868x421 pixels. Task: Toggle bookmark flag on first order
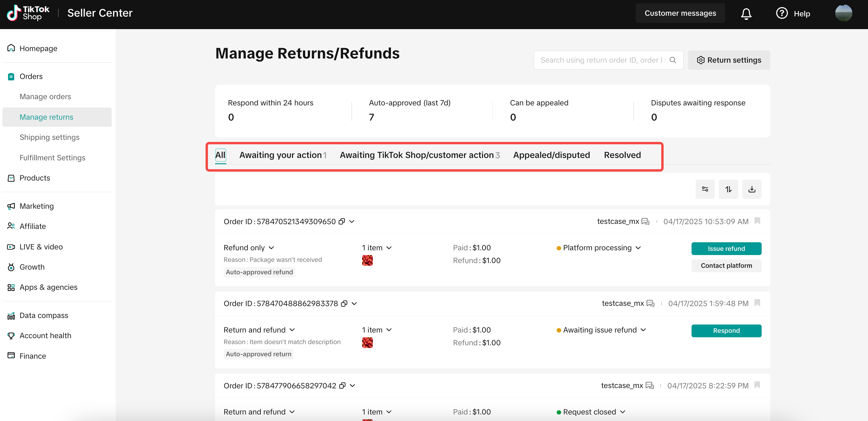point(757,221)
